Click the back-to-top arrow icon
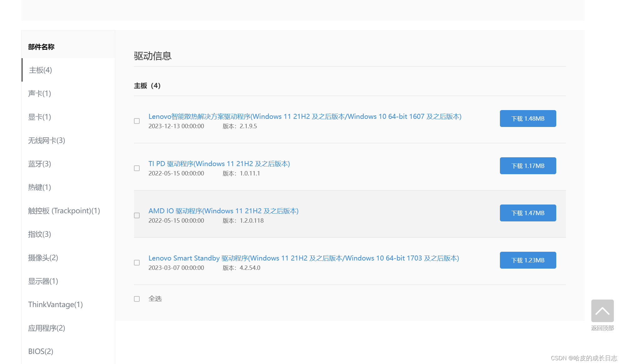622x364 pixels. (602, 311)
